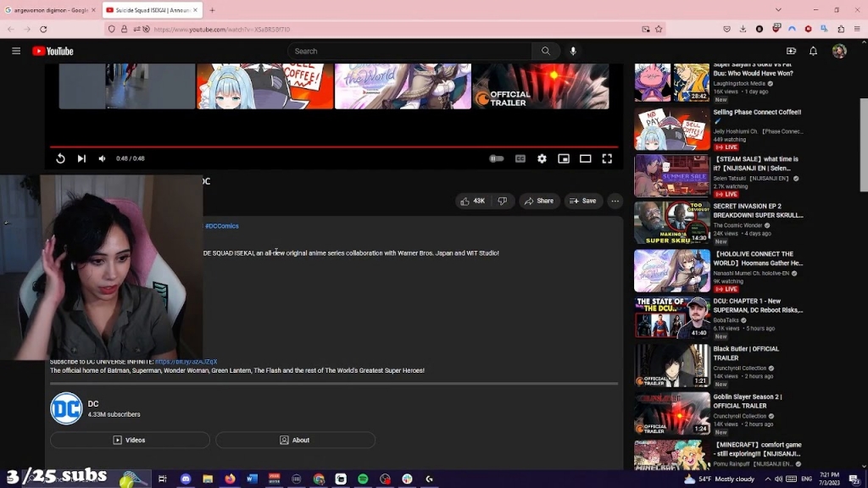Open YouTube notifications bell
The height and width of the screenshot is (488, 868).
click(x=813, y=51)
